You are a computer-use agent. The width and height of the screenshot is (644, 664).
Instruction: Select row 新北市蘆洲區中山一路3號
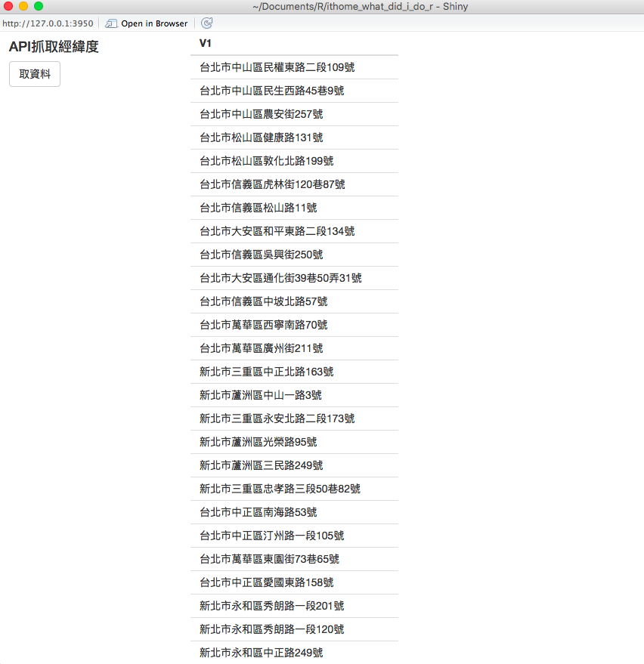(295, 395)
